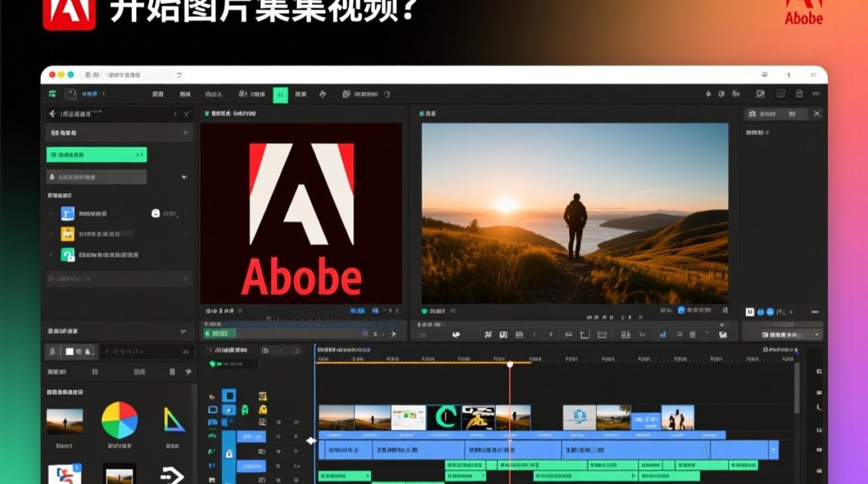Select the green C logo clip on timeline
This screenshot has height=484, width=868.
tap(444, 418)
